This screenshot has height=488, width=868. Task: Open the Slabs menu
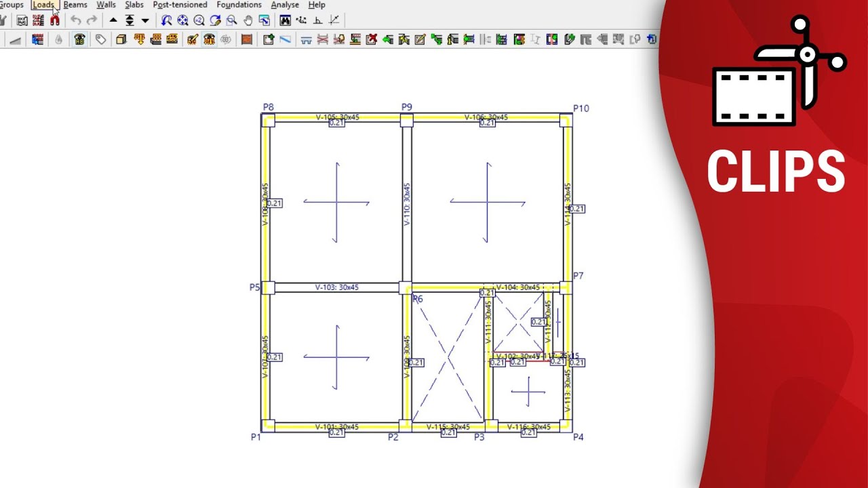134,5
